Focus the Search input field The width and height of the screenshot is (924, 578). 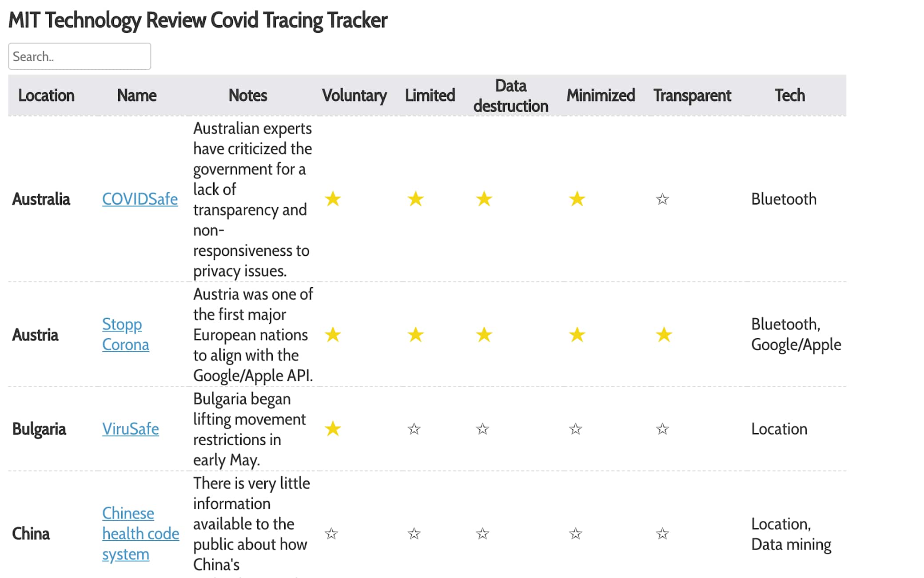(80, 56)
